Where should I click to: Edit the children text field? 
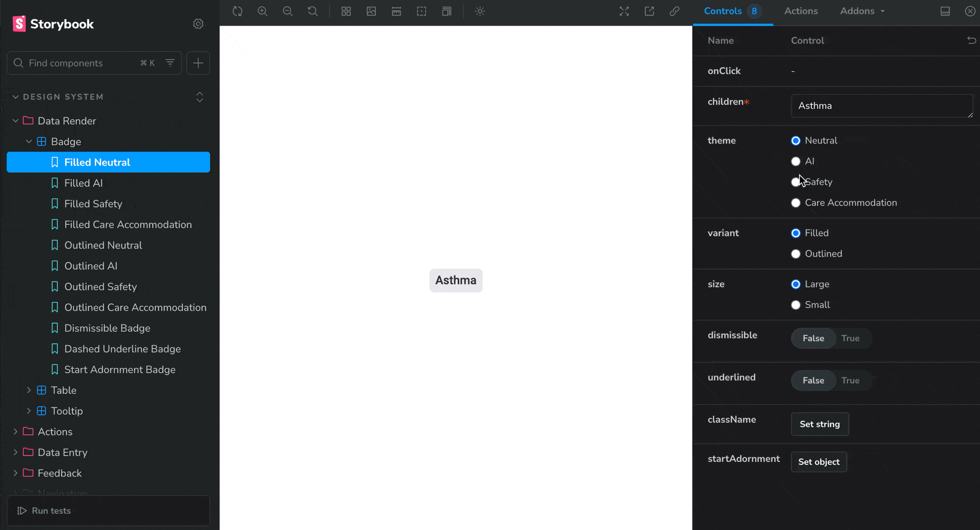coord(881,106)
